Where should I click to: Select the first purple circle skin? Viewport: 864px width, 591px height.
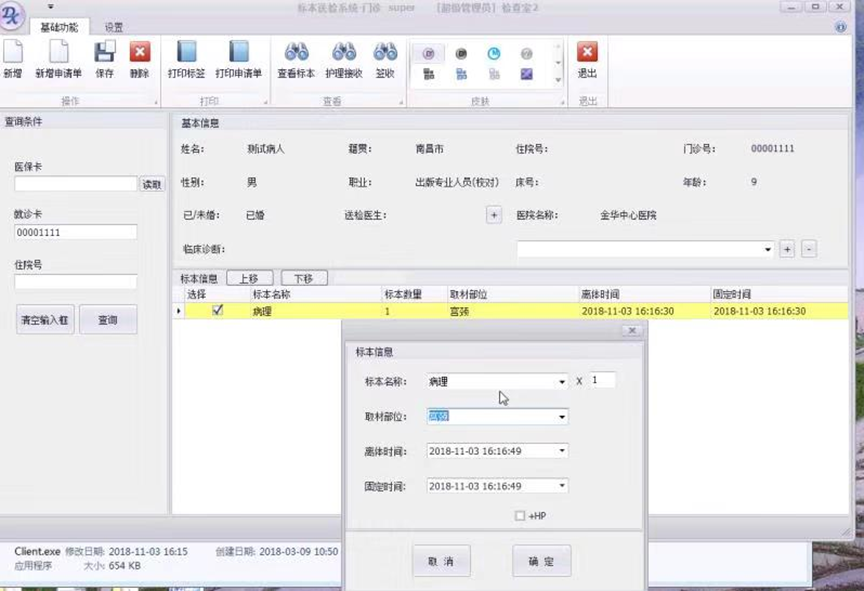428,53
